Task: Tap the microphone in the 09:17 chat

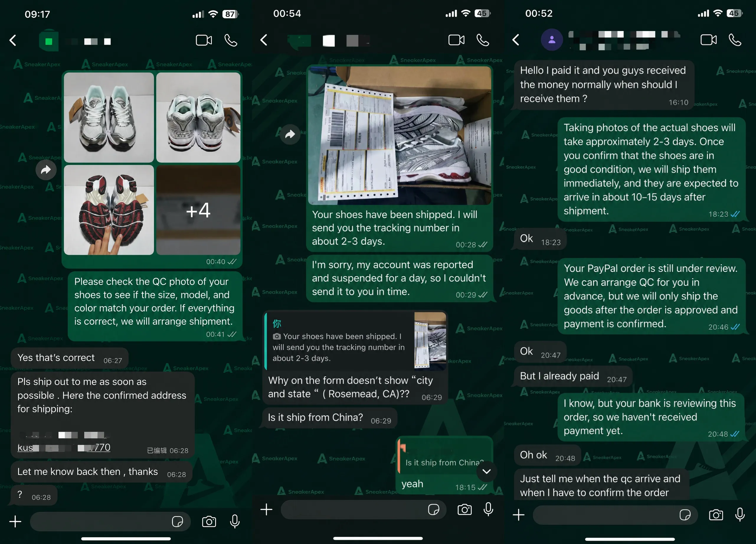Action: coord(235,522)
